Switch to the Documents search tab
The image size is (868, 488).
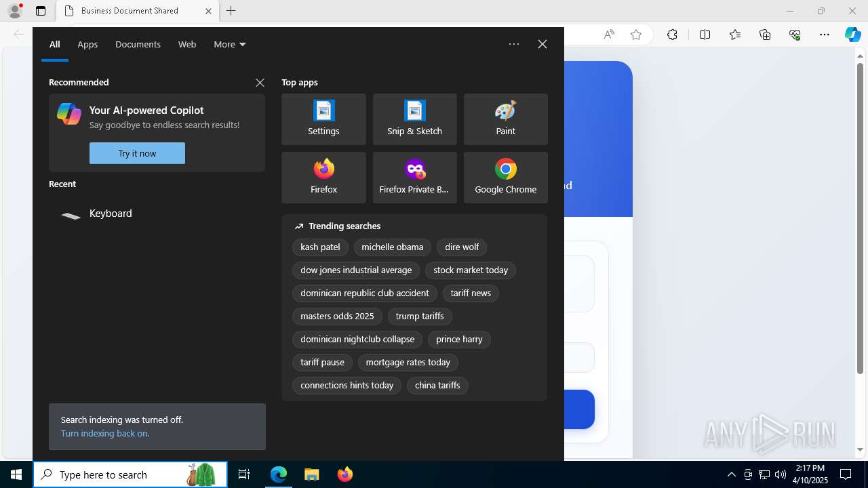point(138,44)
